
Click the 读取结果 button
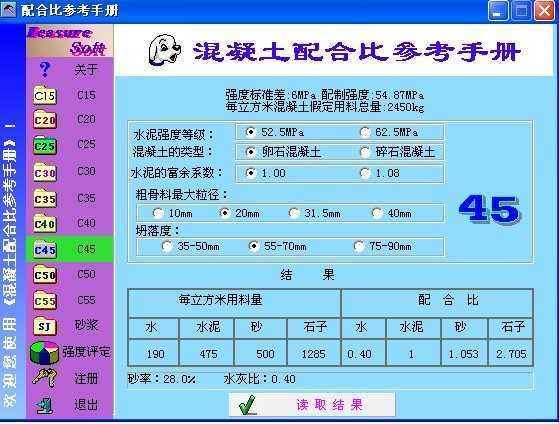(x=312, y=405)
